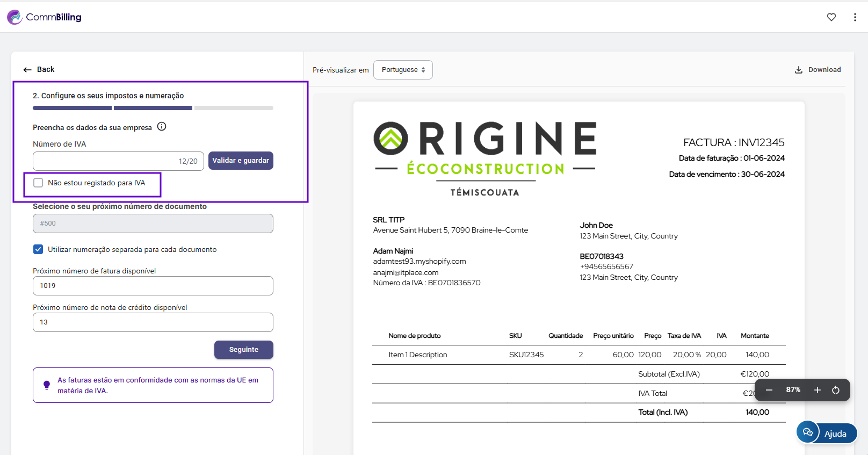This screenshot has height=455, width=868.
Task: Go back using the Back arrow
Action: [x=39, y=69]
